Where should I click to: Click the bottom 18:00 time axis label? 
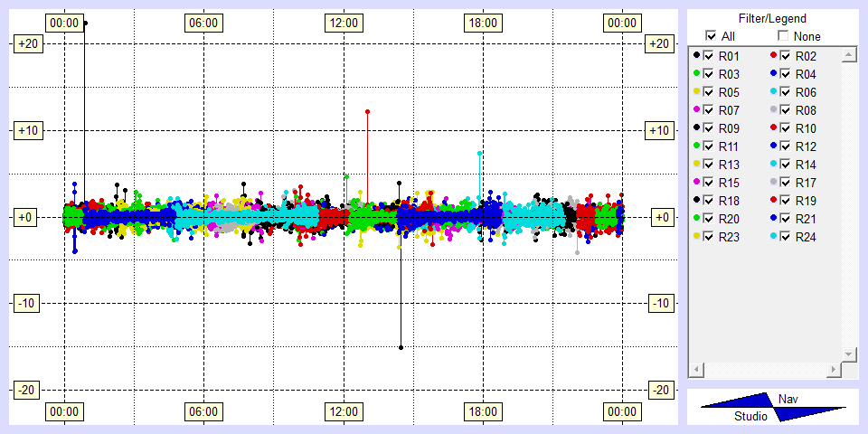[x=482, y=412]
